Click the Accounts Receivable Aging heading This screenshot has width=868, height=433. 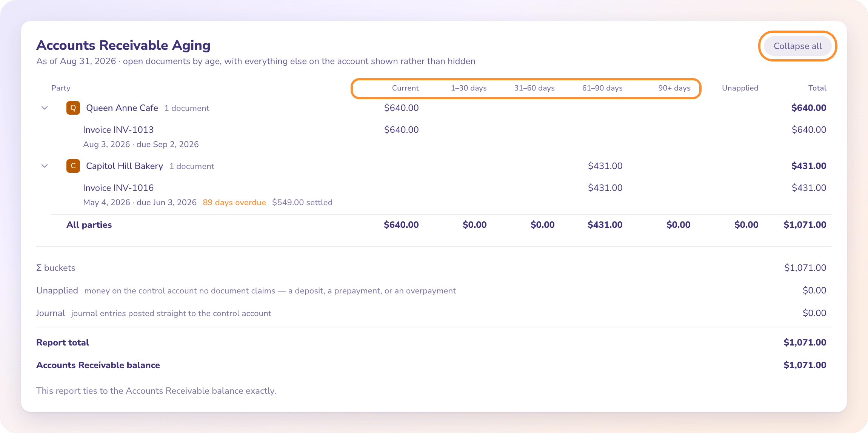point(123,45)
